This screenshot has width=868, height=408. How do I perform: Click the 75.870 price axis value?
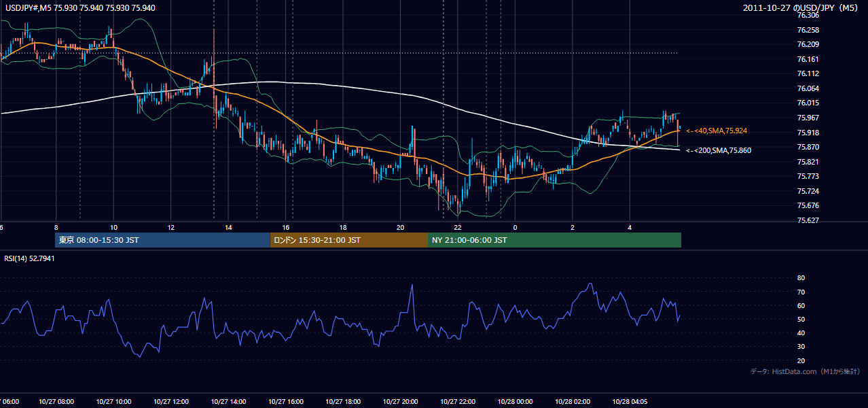point(808,147)
